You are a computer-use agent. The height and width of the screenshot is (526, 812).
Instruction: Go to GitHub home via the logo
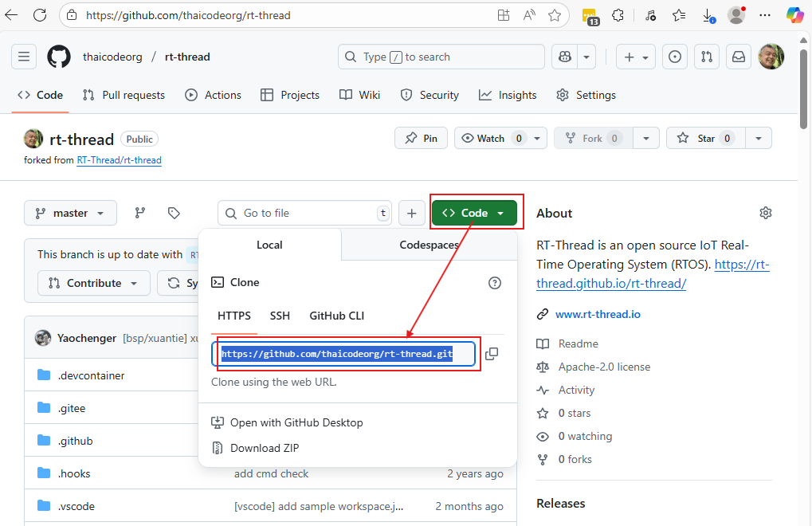point(58,56)
